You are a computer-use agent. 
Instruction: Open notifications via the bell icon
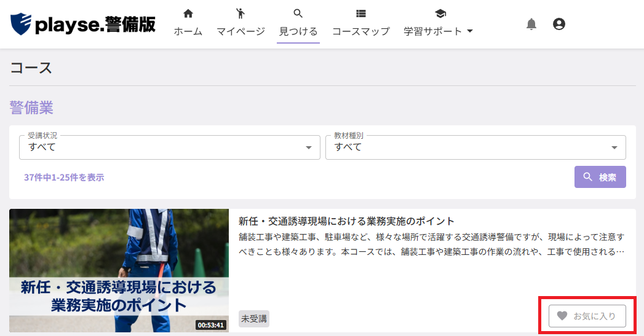[x=531, y=24]
